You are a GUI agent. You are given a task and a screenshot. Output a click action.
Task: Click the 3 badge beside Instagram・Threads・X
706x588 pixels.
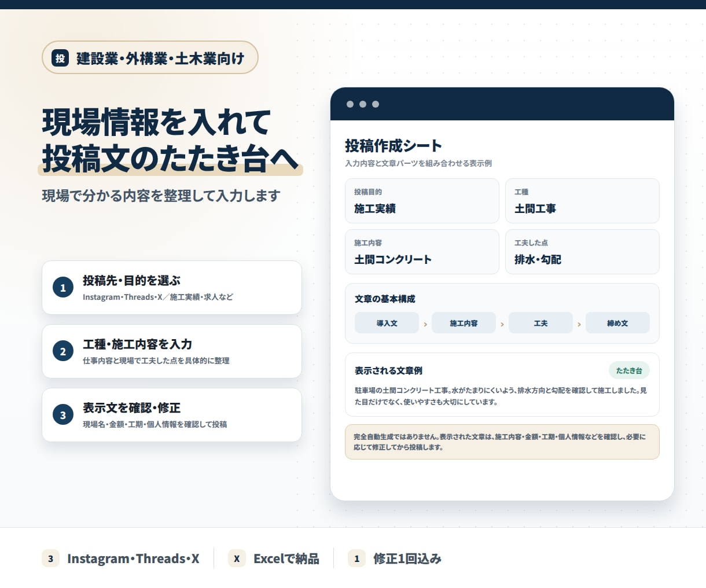(x=50, y=558)
